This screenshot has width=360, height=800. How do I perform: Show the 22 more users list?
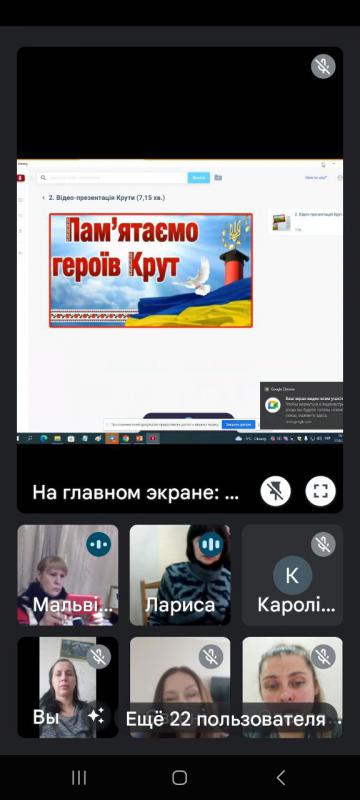(230, 719)
